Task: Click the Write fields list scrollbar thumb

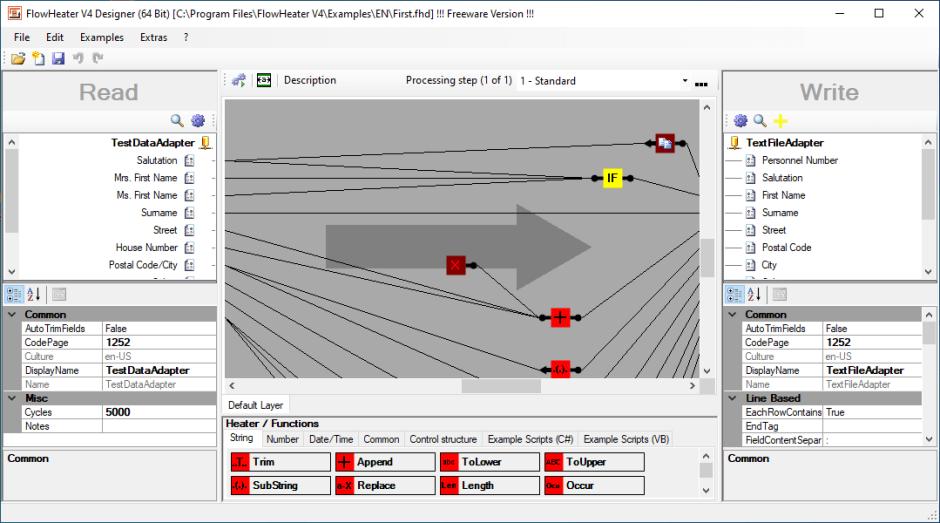Action: tap(928, 184)
